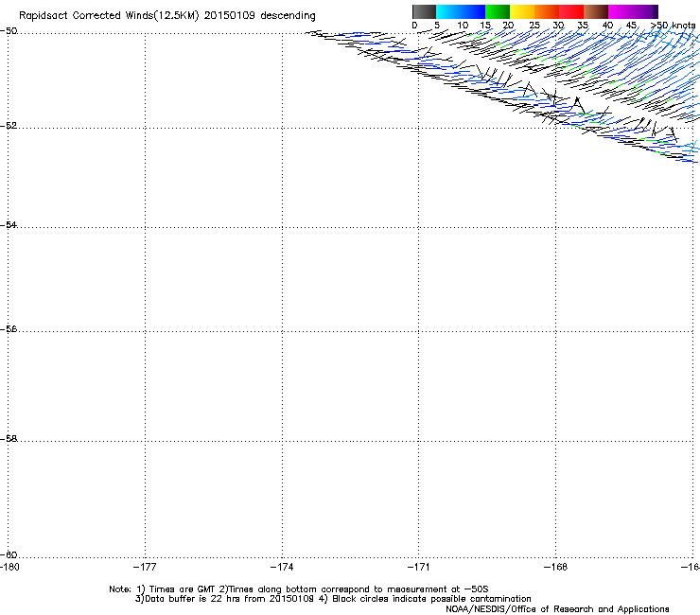700x615 pixels.
Task: Click the longitude label '-180'
Action: (x=9, y=567)
